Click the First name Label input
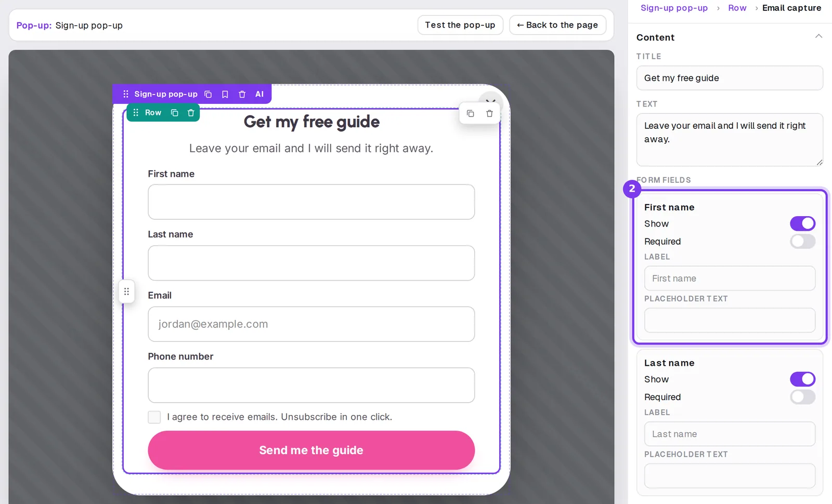 [x=730, y=278]
